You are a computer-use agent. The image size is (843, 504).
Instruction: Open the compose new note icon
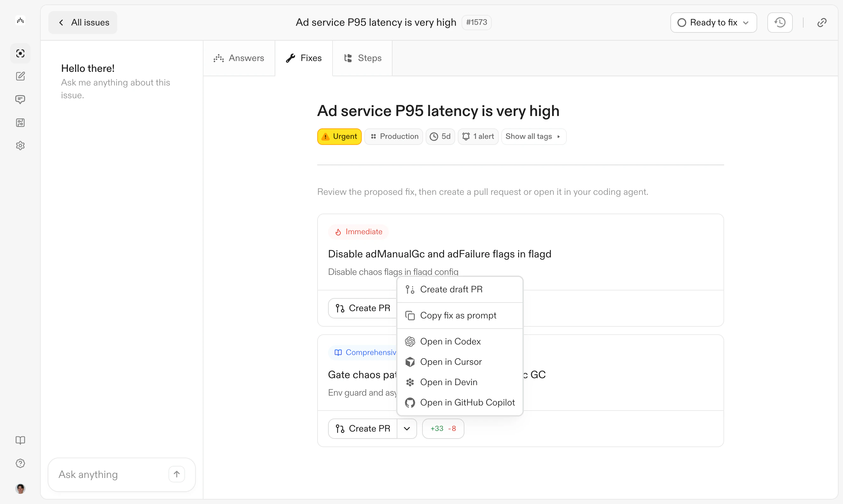coord(20,76)
